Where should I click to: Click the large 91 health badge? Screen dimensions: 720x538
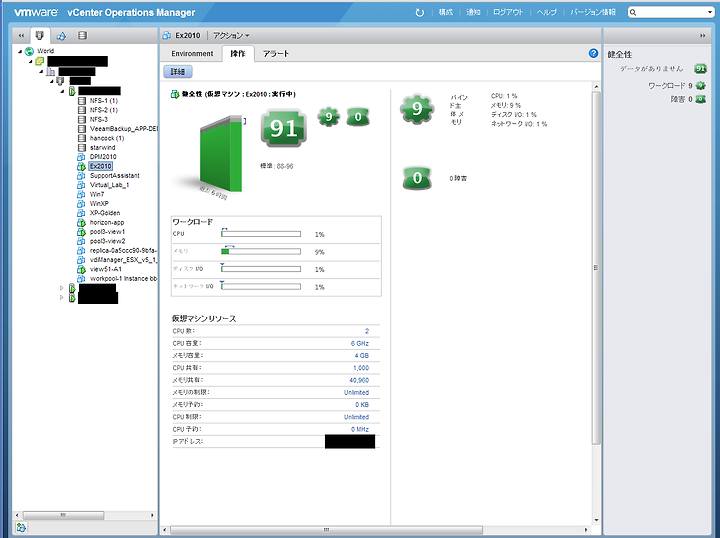pyautogui.click(x=283, y=128)
